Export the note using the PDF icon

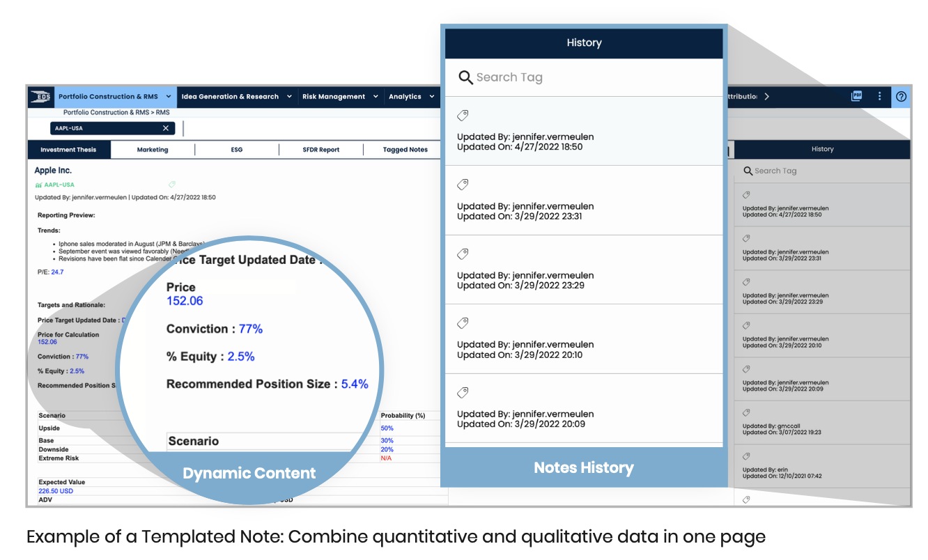856,96
